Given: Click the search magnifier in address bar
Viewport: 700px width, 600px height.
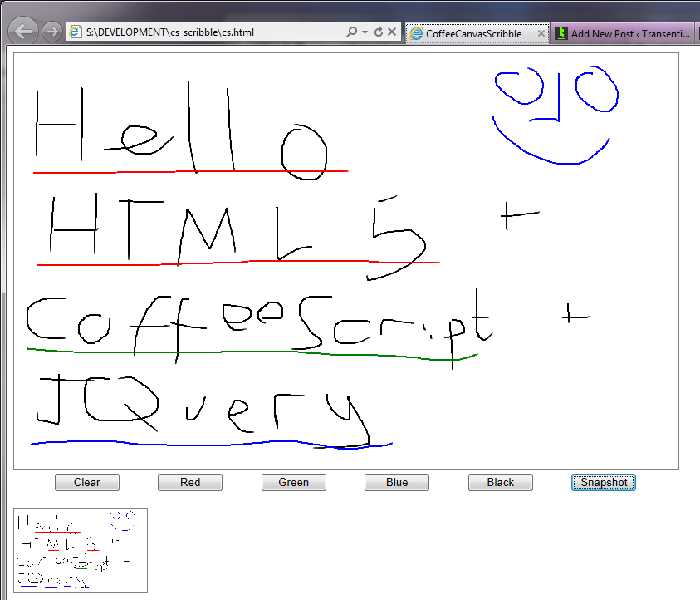Looking at the screenshot, I should [352, 32].
